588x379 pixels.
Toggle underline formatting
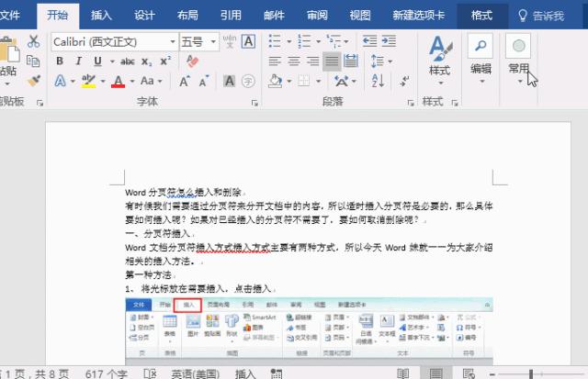(x=98, y=61)
